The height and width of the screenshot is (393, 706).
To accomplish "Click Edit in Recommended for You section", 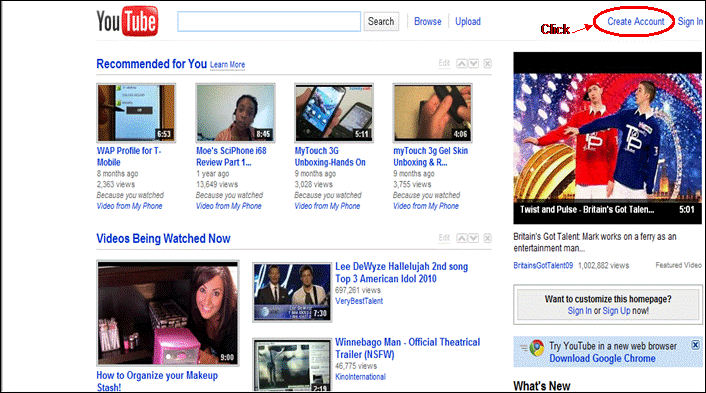I will click(x=444, y=63).
